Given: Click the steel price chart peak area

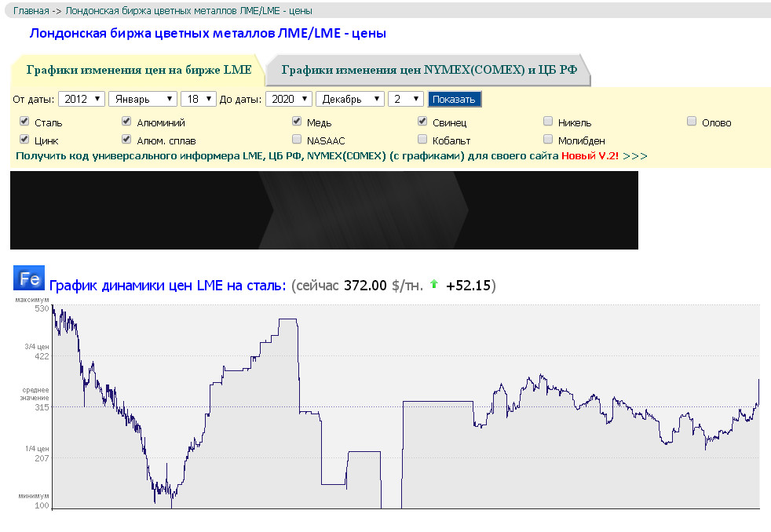Looking at the screenshot, I should [287, 320].
